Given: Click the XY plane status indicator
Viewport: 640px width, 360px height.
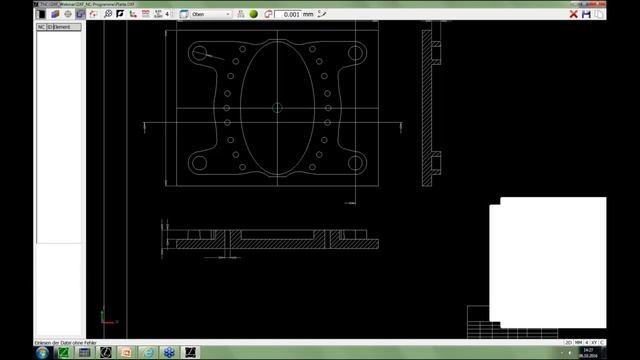Looking at the screenshot, I should pos(594,343).
